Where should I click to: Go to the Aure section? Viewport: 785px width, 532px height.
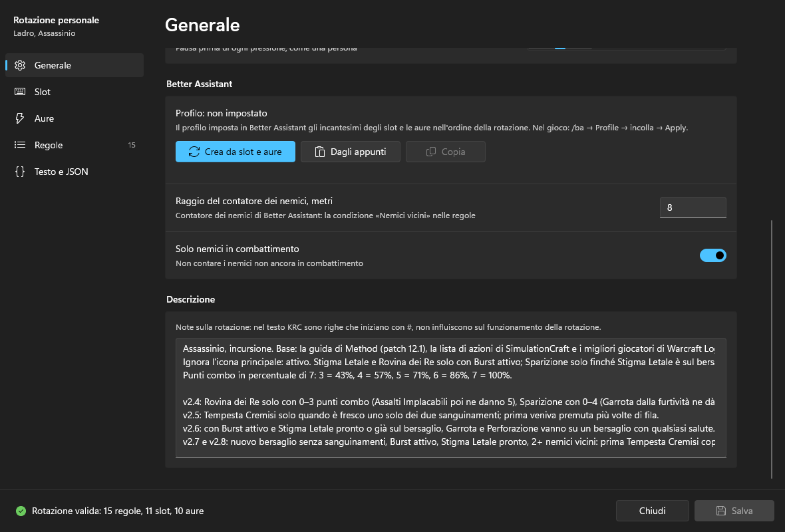click(x=75, y=118)
